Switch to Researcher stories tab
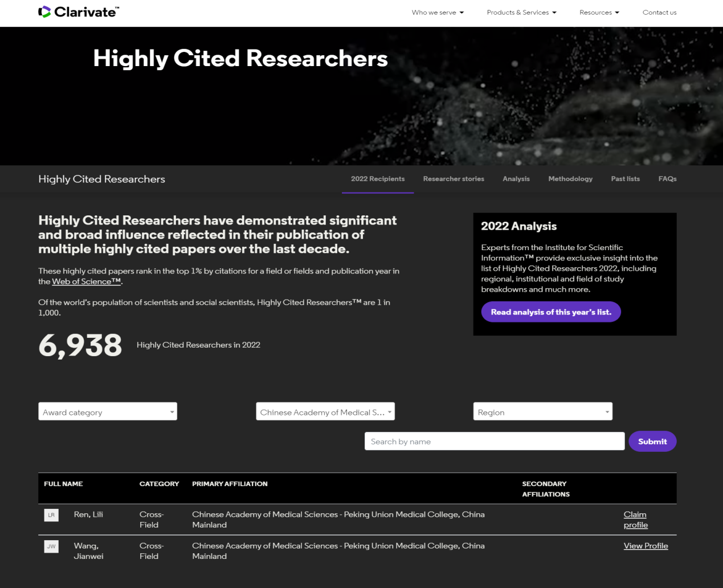The width and height of the screenshot is (723, 588). tap(454, 179)
